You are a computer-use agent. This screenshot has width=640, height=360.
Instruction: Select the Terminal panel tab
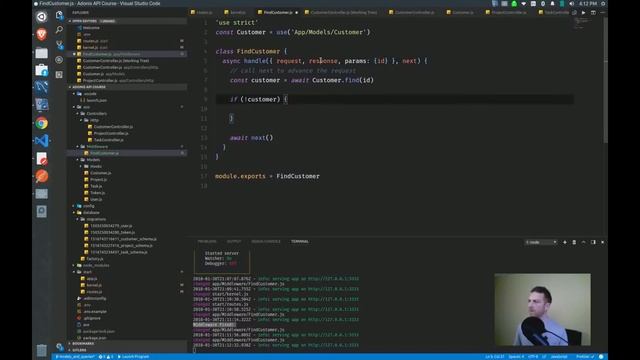(x=300, y=242)
